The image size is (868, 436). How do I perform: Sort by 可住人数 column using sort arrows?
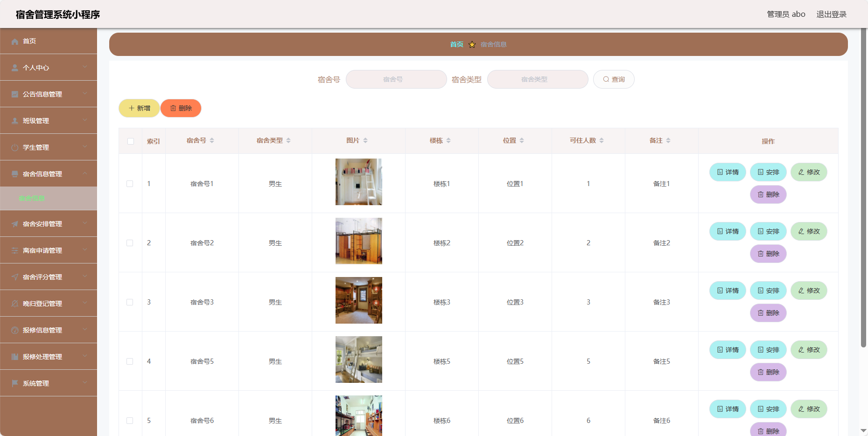(x=602, y=140)
